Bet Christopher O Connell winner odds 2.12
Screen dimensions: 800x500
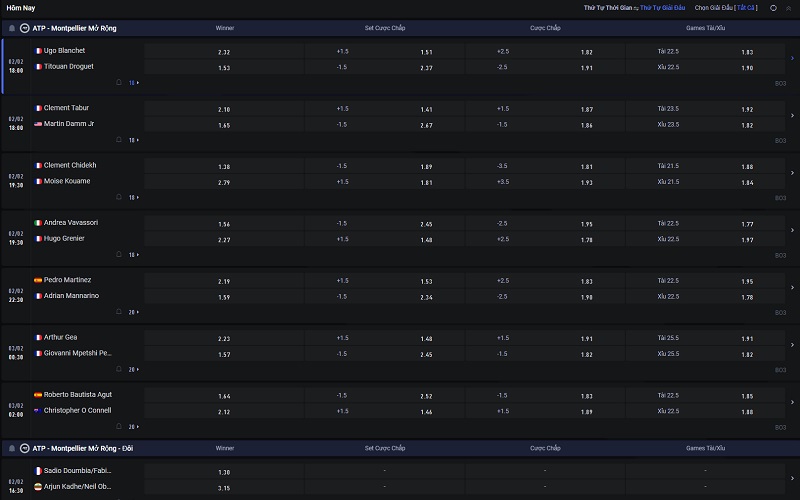click(x=224, y=412)
